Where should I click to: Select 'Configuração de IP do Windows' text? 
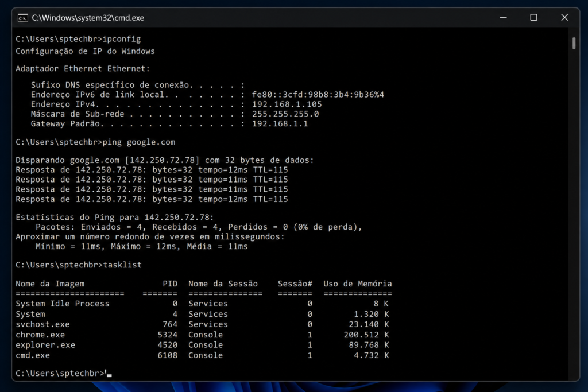tap(85, 51)
